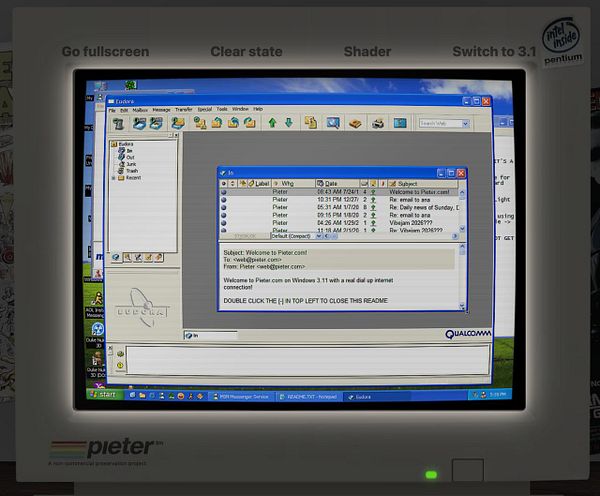Open the Address Book toolbar icon
Screen dimensions: 600x496
pos(355,123)
